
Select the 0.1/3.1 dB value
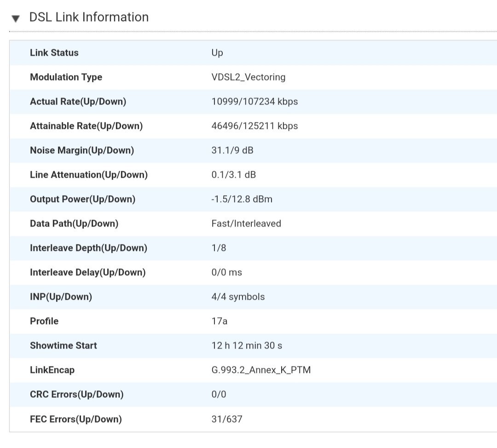tap(234, 175)
